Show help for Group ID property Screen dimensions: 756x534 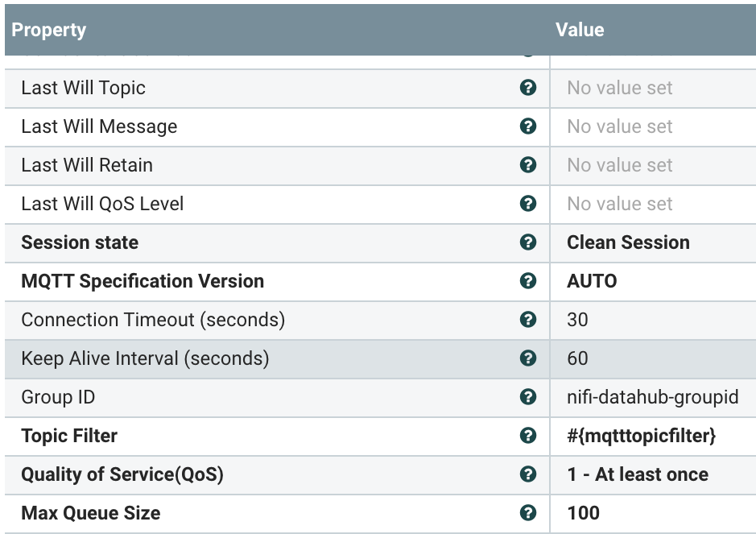pyautogui.click(x=528, y=397)
